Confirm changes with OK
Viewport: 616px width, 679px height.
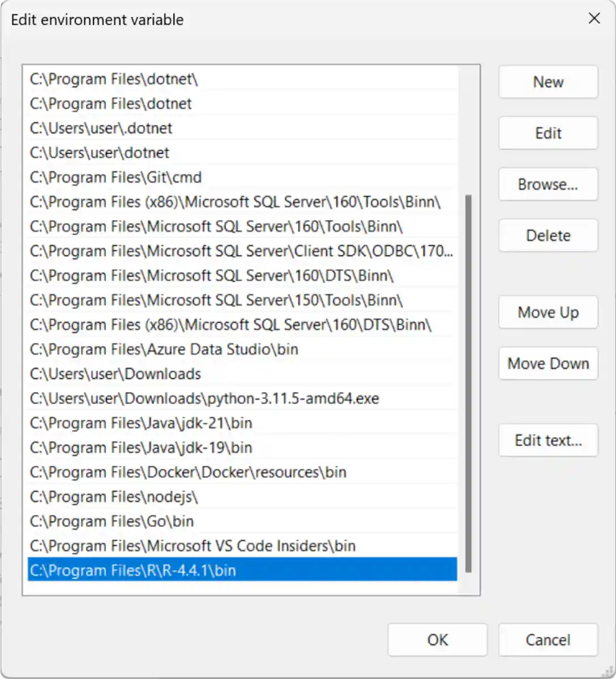[437, 639]
